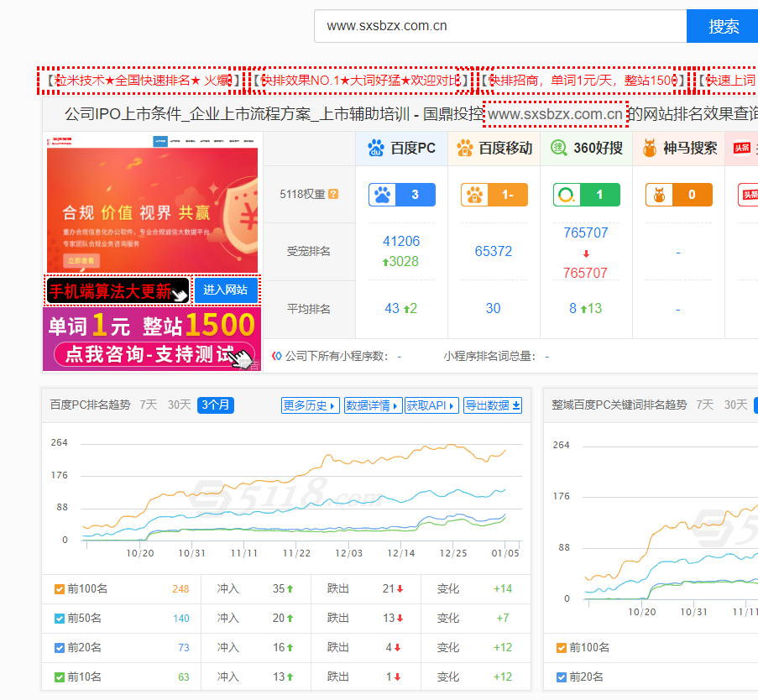Click the 360 average rank value 8
This screenshot has height=700, width=758.
pyautogui.click(x=572, y=308)
